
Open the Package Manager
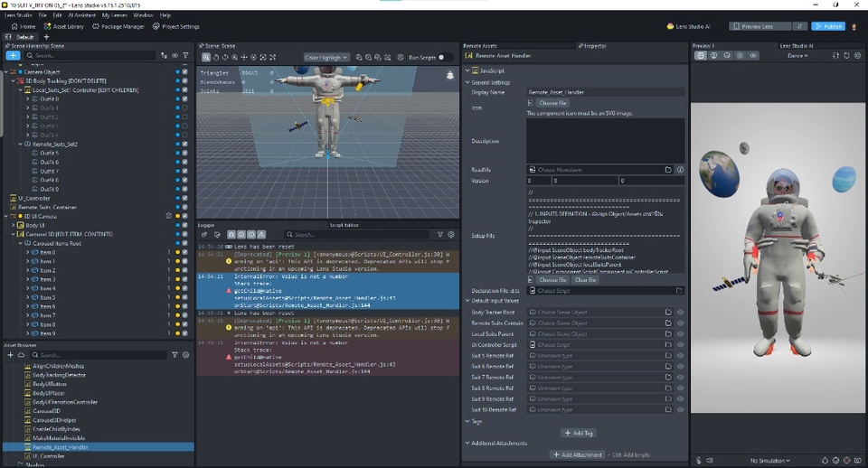[x=121, y=26]
